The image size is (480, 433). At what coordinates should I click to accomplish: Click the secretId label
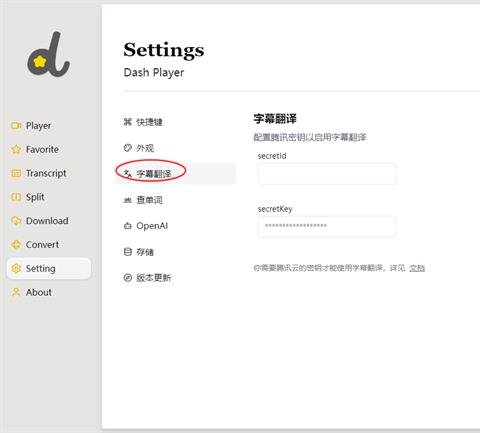(x=272, y=156)
